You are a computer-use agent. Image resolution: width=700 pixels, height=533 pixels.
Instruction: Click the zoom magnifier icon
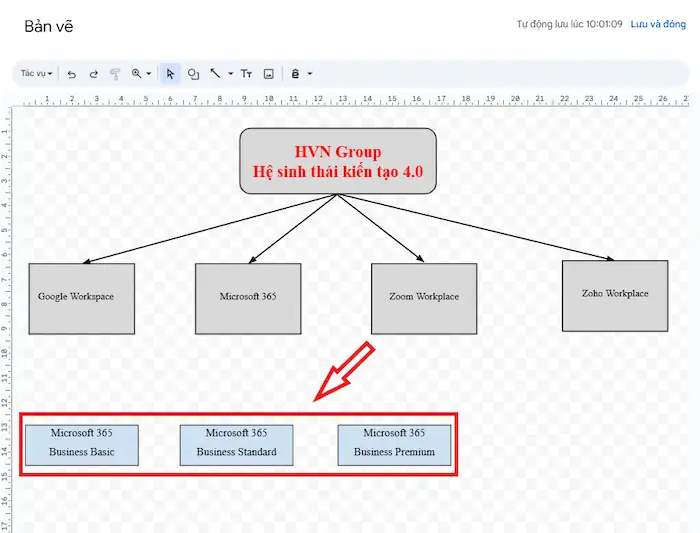point(137,74)
